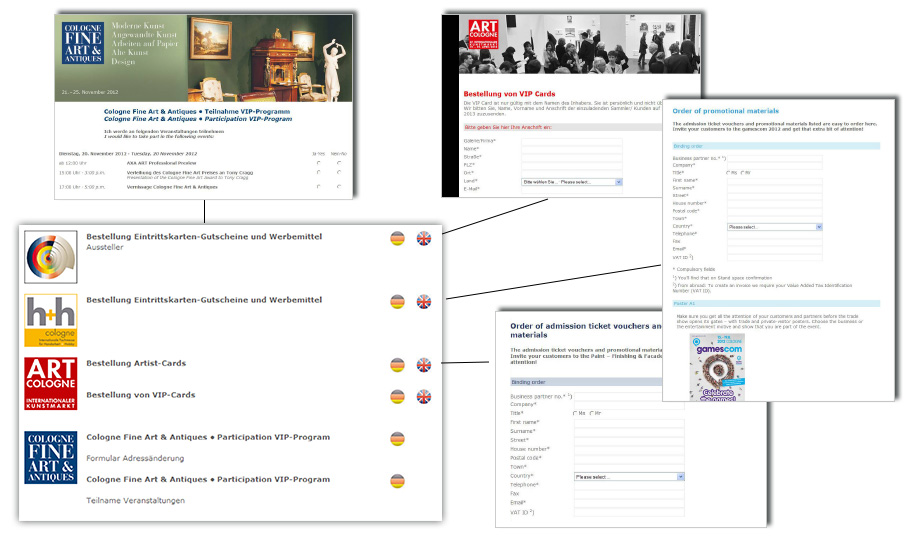The height and width of the screenshot is (536, 920).
Task: Click German flag in h+h cologne row
Action: 397,301
